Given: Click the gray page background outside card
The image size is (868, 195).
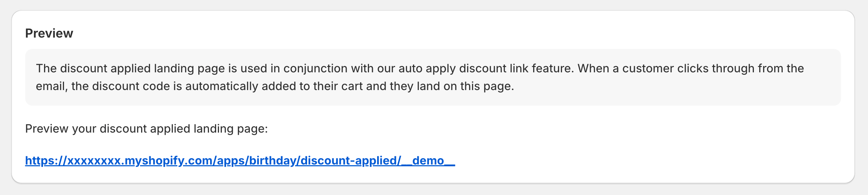Looking at the screenshot, I should [434, 190].
